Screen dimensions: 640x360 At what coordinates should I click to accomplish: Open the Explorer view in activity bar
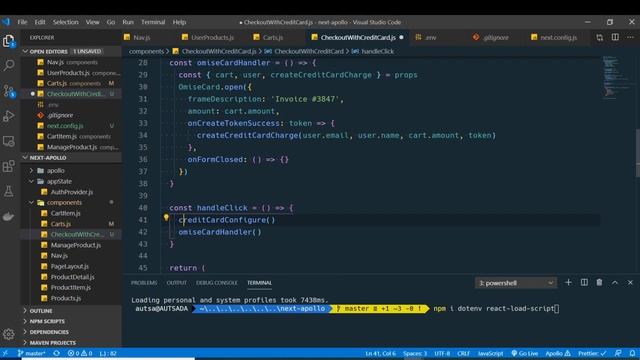click(x=9, y=40)
